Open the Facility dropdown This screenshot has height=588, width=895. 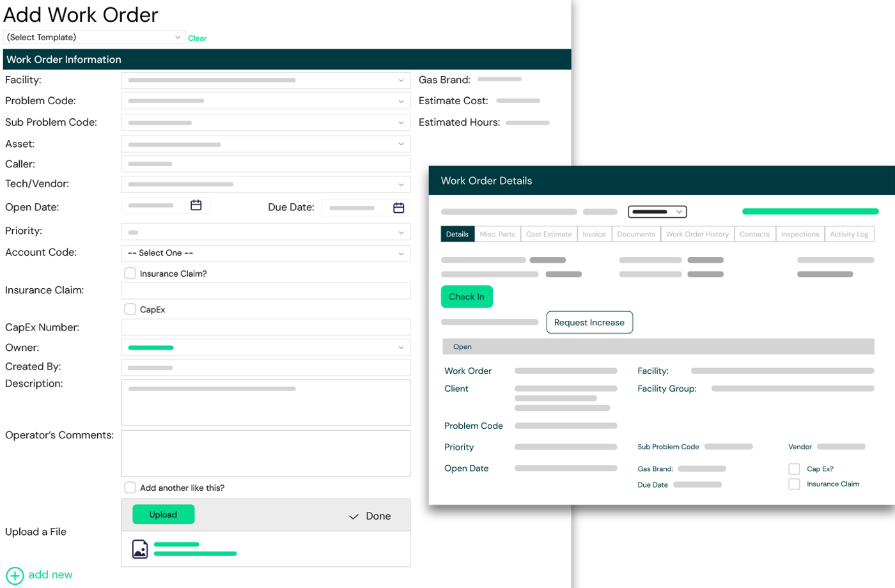(x=266, y=81)
